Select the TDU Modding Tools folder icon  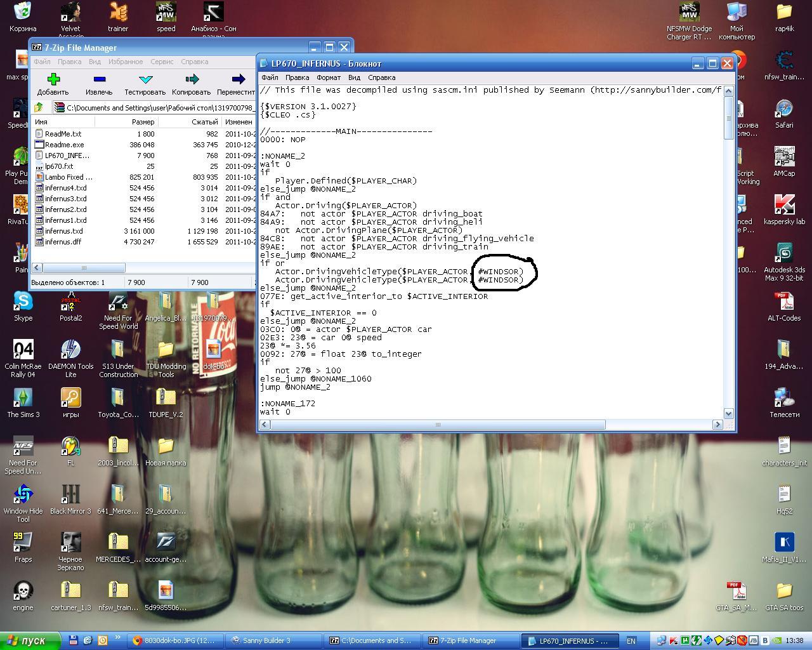coord(166,358)
